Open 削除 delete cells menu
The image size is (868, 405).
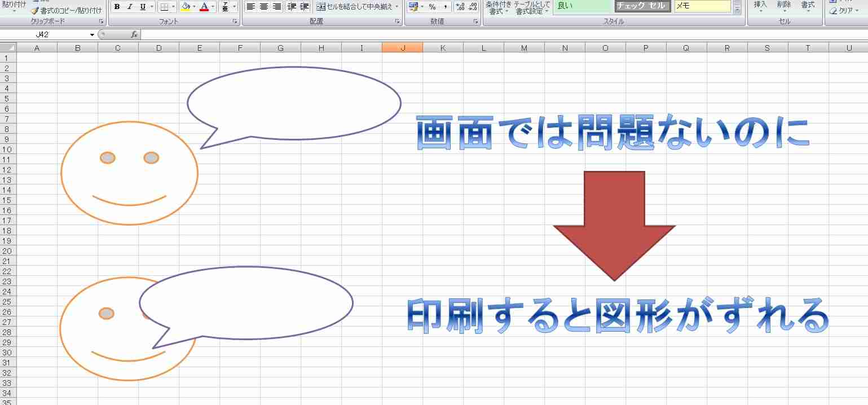coord(784,6)
